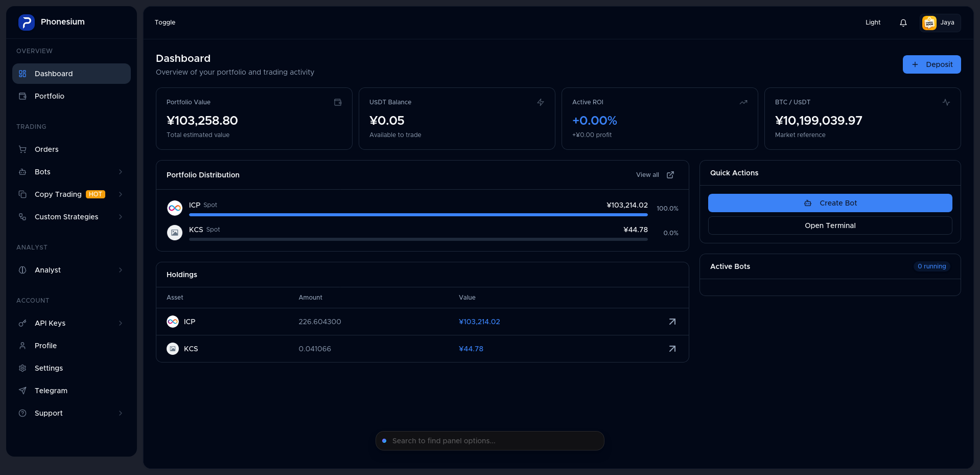Toggle the sidebar with Toggle button
Screen dimensions: 980x475
165,22
